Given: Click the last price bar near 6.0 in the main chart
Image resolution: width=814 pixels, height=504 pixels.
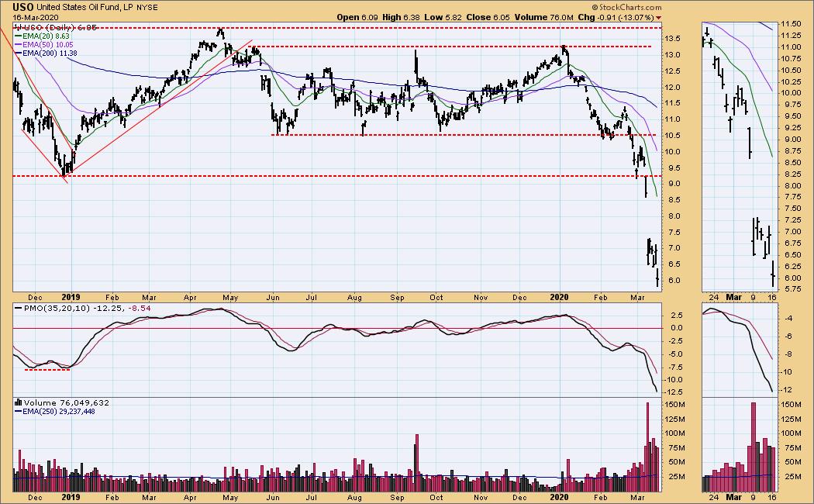Looking at the screenshot, I should point(657,278).
